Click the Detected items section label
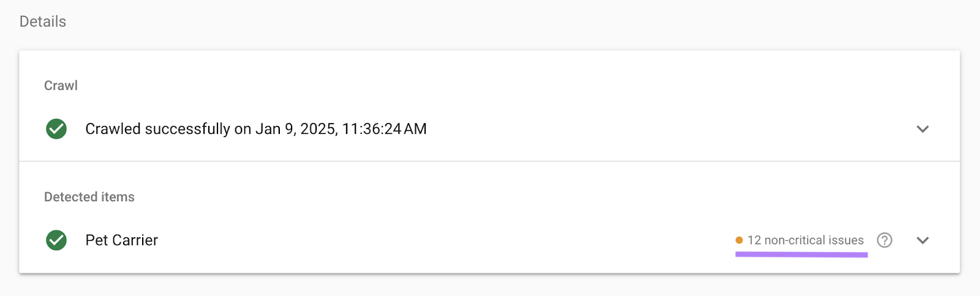The height and width of the screenshot is (296, 980). [89, 197]
